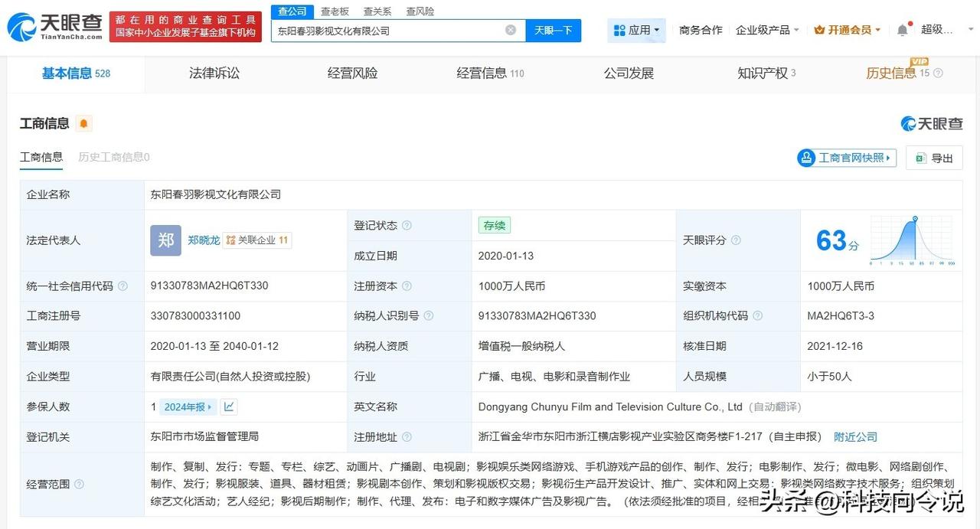Open the 法律诉讼 tab
The height and width of the screenshot is (529, 980).
pos(214,73)
